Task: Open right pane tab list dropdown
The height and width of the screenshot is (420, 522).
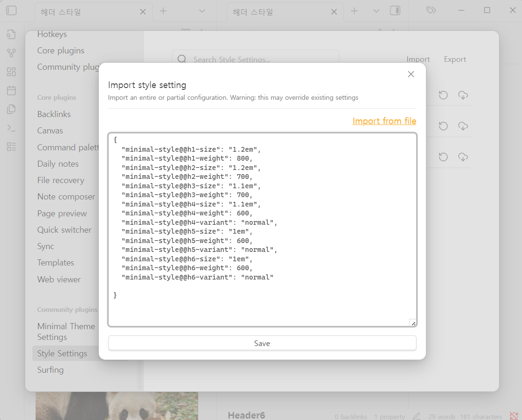Action: pos(376,11)
